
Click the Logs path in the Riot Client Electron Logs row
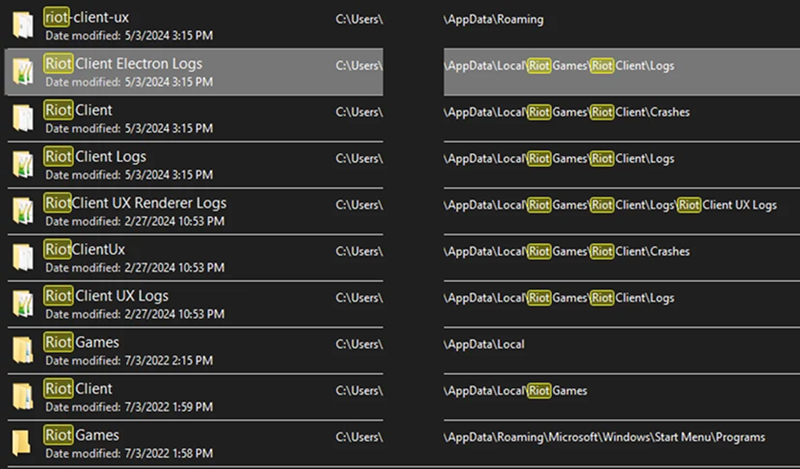[559, 66]
